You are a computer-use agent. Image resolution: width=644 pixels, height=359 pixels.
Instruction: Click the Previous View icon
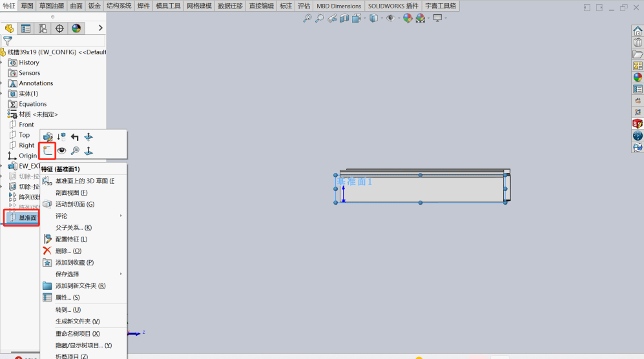(x=332, y=18)
